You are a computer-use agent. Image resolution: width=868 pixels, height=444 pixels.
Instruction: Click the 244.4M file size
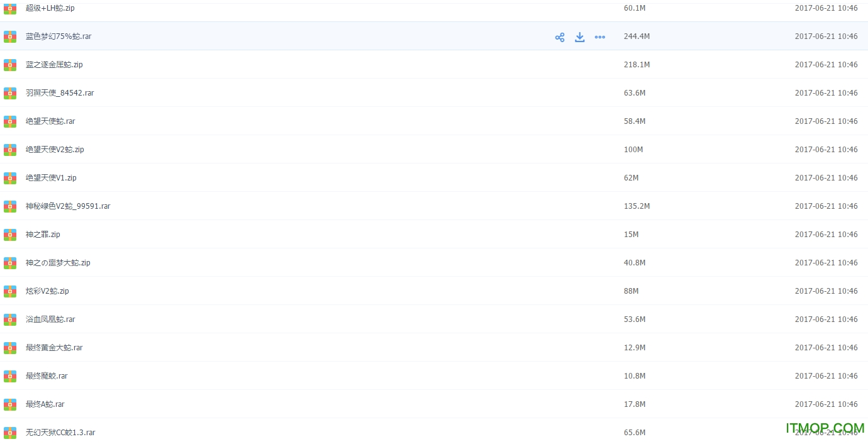[x=637, y=36]
